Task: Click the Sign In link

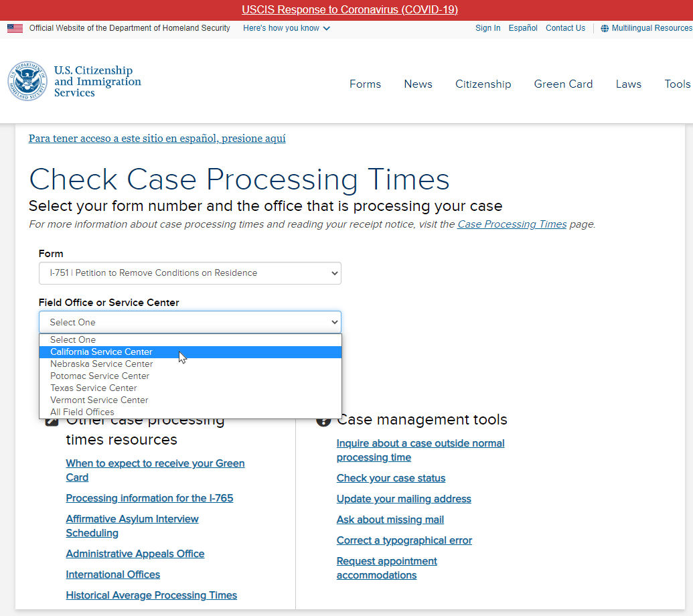Action: [488, 28]
